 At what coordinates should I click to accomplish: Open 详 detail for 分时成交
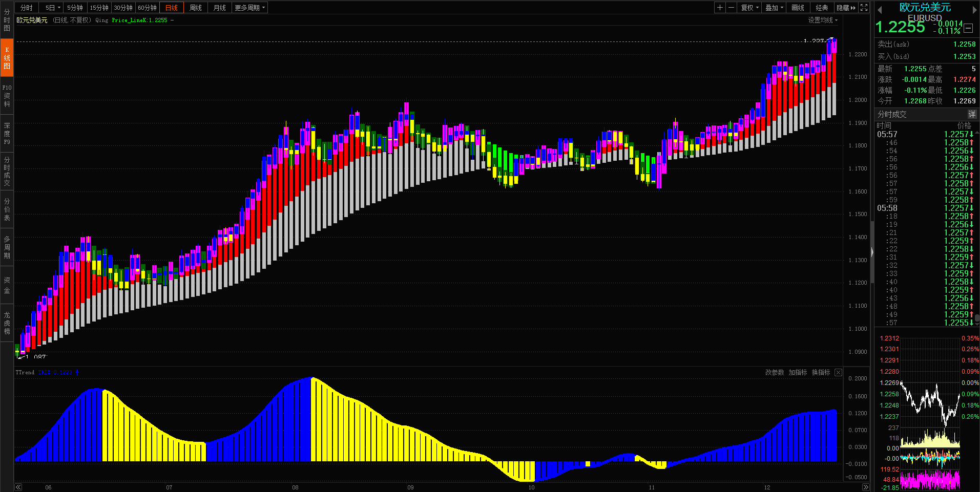click(972, 114)
